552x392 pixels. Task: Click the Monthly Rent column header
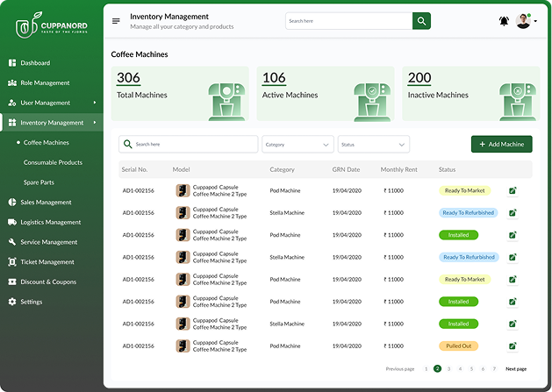click(399, 169)
